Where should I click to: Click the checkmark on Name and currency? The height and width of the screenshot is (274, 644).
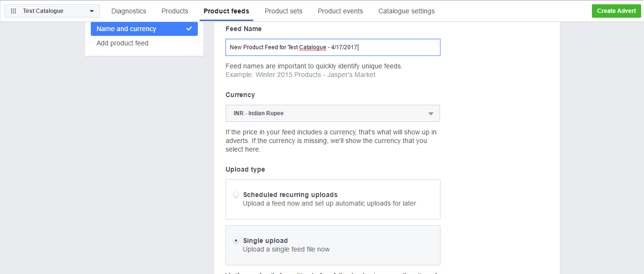point(189,29)
